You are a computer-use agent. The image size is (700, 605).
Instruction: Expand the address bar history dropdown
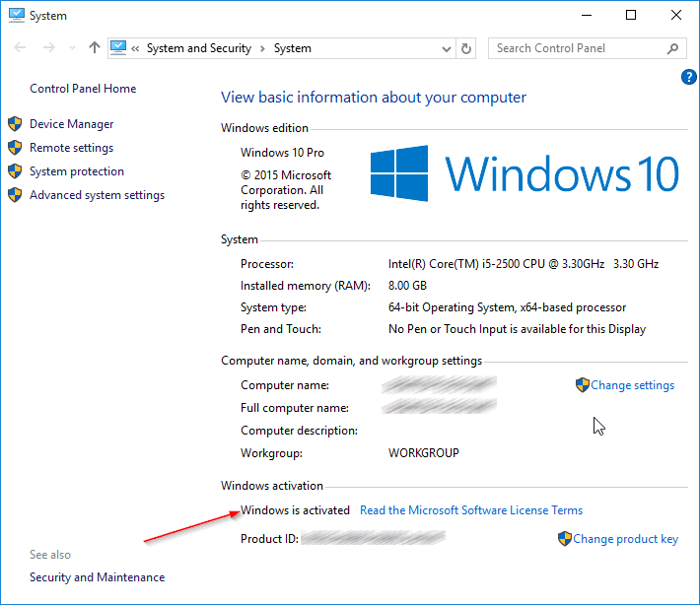(446, 48)
